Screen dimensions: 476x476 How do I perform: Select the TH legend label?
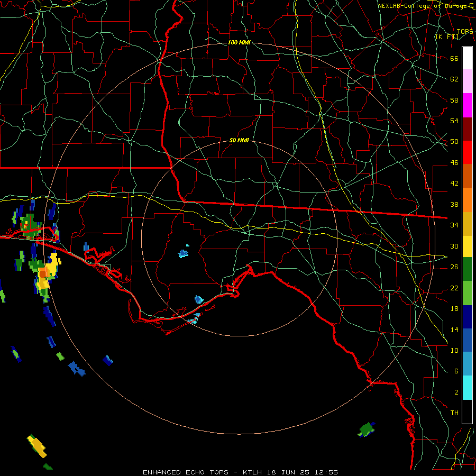(454, 413)
